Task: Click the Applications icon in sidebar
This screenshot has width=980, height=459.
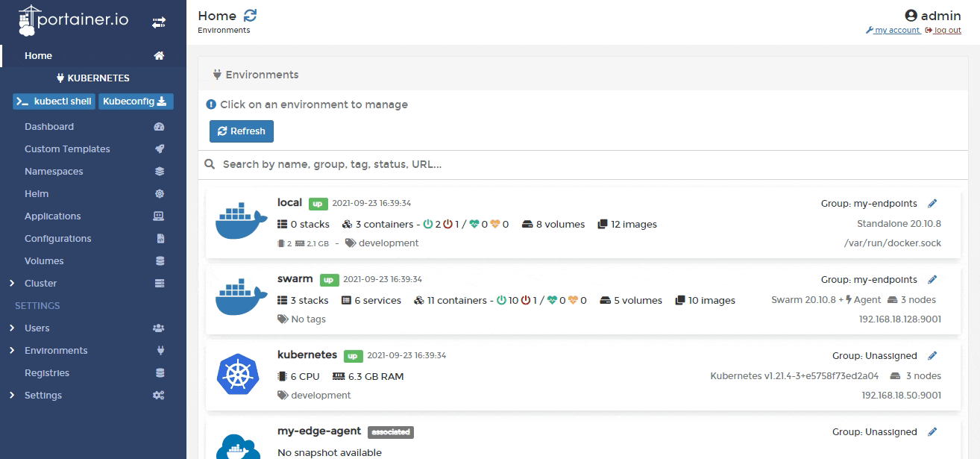Action: [x=159, y=216]
